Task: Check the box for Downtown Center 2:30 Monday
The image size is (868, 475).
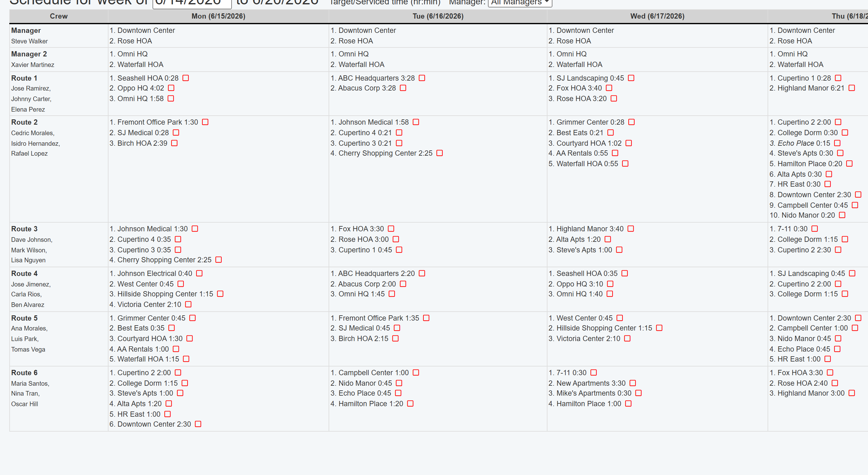Action: [x=198, y=424]
